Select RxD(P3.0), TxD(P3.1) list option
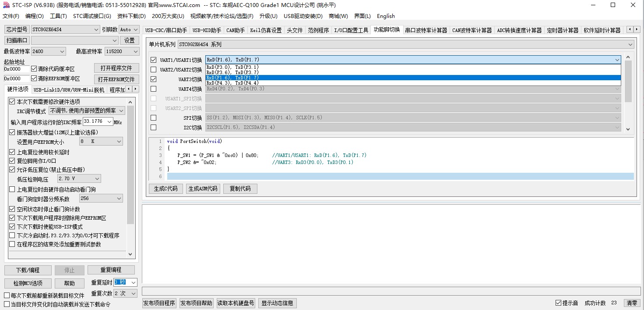Image resolution: width=644 pixels, height=310 pixels. [413, 67]
